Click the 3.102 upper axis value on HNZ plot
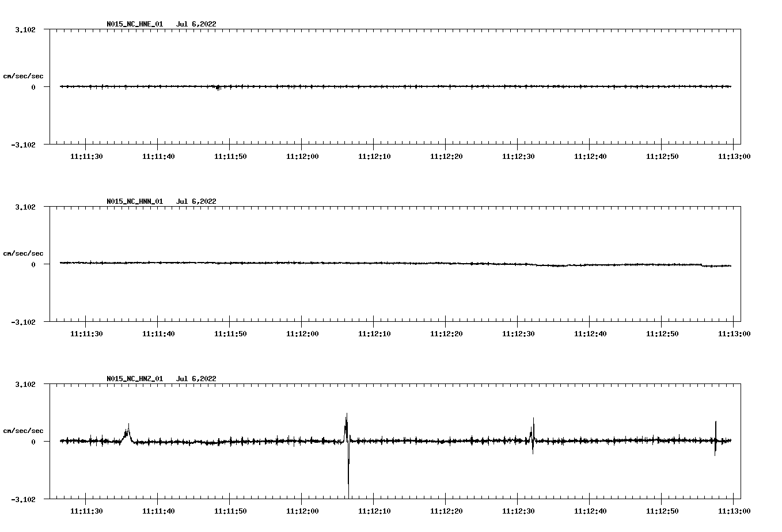 [x=25, y=384]
